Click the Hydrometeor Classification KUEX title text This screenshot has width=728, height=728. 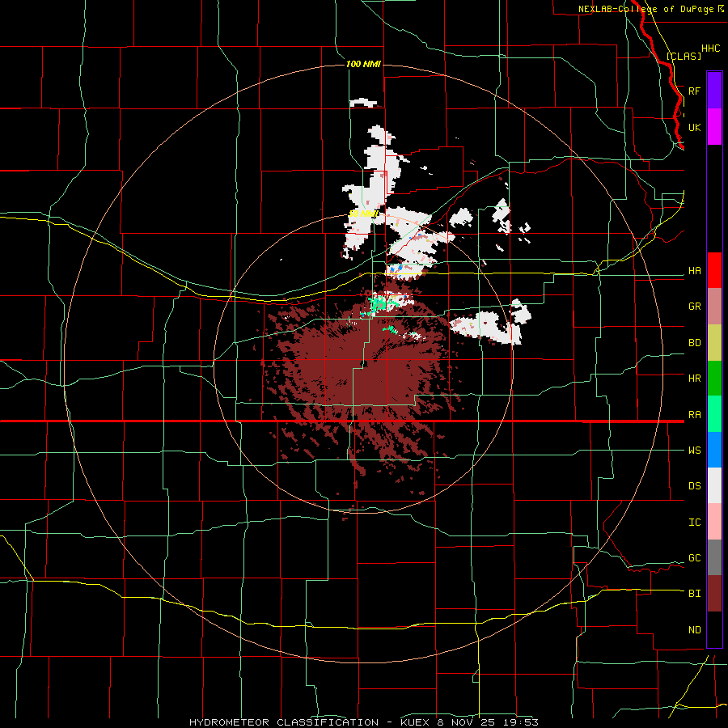(364, 722)
